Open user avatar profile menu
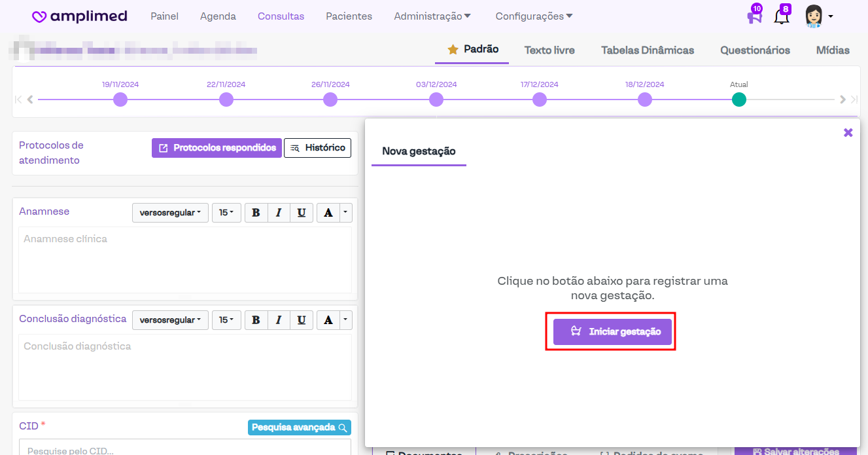Image resolution: width=868 pixels, height=455 pixels. [x=818, y=16]
